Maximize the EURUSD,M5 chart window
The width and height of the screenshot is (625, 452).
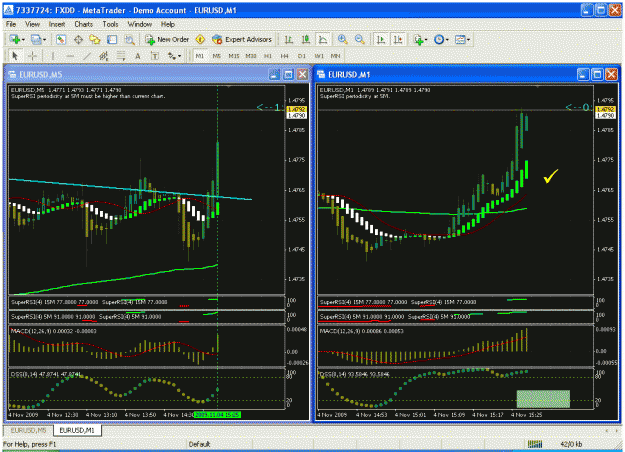289,74
